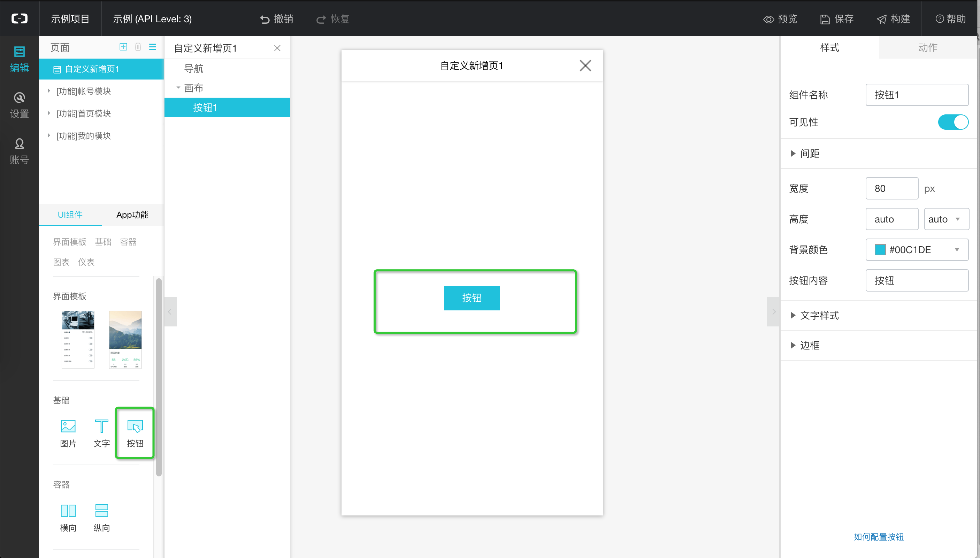This screenshot has height=558, width=980.
Task: Select 按钮1 in the outline tree
Action: click(227, 107)
